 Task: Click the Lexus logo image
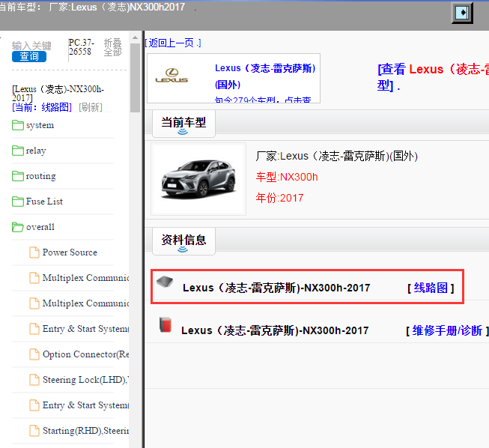(x=171, y=76)
